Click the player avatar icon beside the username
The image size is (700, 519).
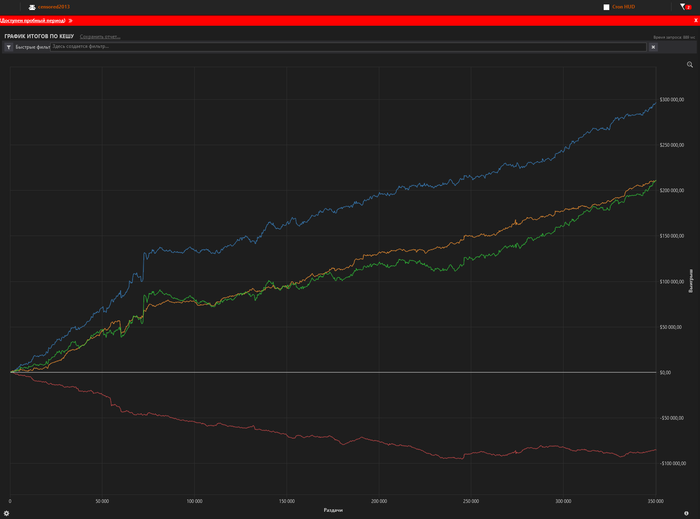click(32, 7)
